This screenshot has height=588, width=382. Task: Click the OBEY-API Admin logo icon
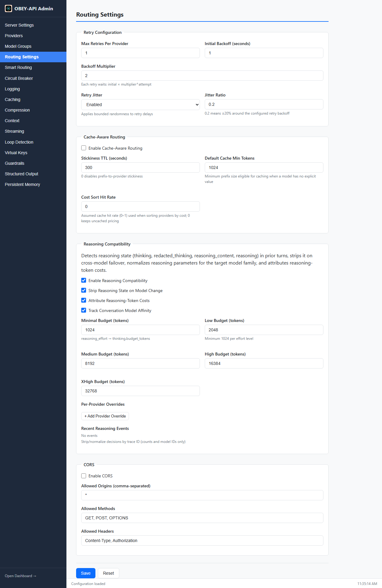pyautogui.click(x=8, y=8)
